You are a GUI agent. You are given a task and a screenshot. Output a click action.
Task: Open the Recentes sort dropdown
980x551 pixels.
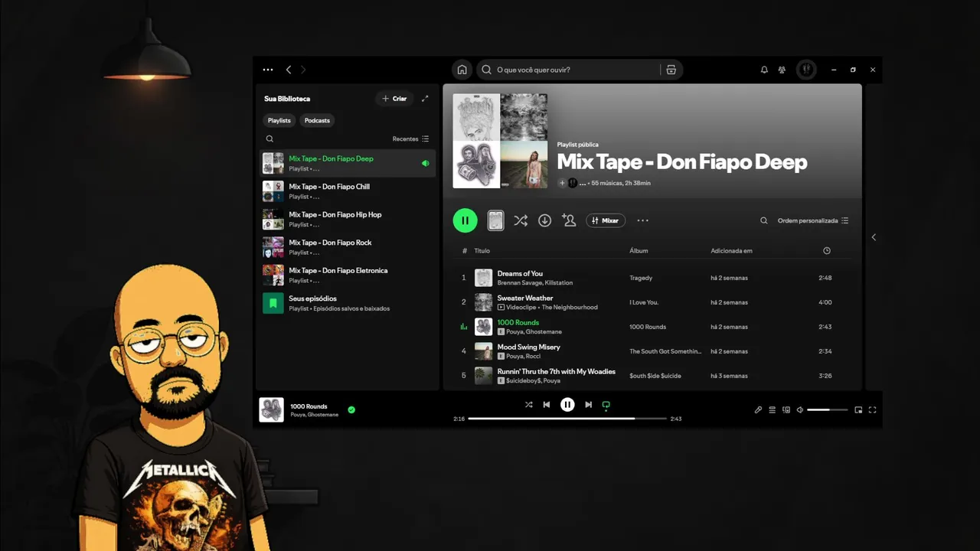point(411,139)
